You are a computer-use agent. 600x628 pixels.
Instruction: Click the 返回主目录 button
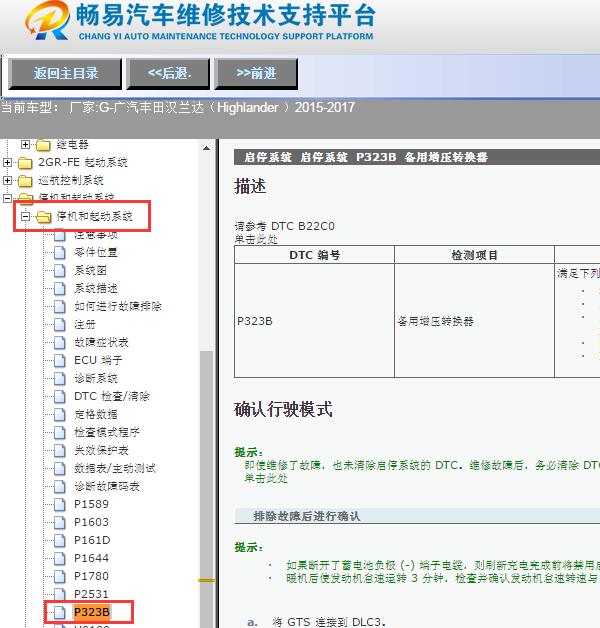[x=65, y=74]
